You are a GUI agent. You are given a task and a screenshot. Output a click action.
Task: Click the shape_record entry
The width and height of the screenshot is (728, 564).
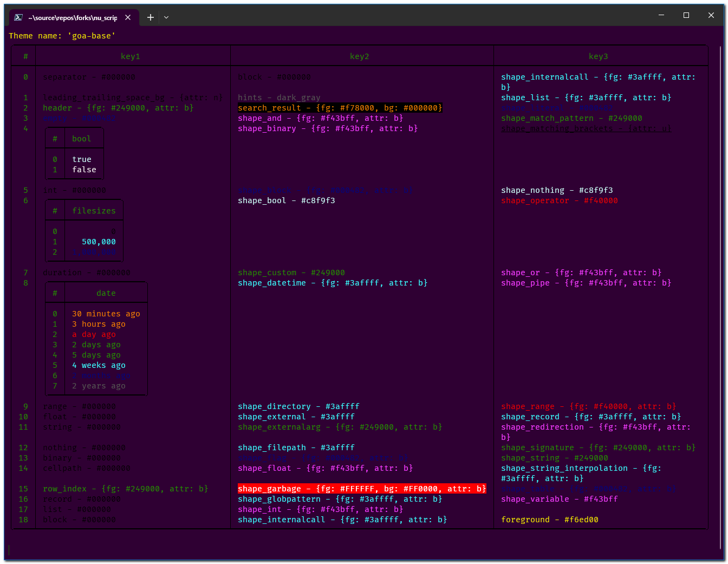click(591, 417)
